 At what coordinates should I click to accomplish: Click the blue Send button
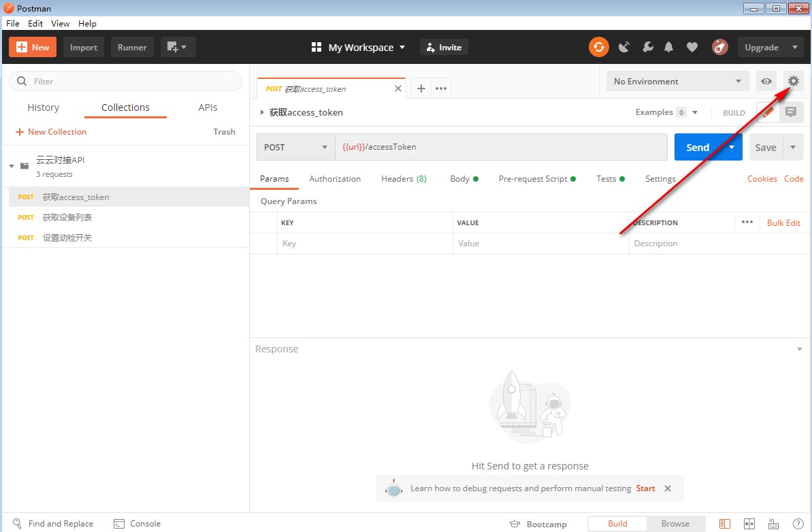point(697,147)
